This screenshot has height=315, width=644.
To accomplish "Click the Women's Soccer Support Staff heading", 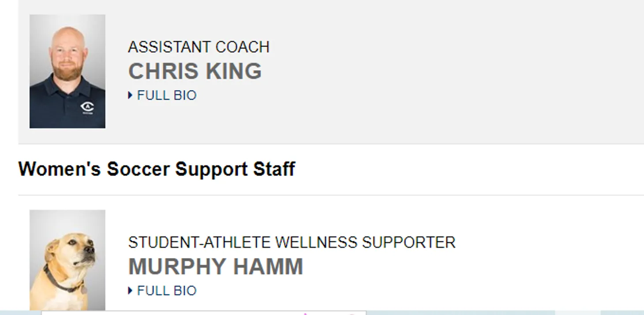I will tap(157, 169).
